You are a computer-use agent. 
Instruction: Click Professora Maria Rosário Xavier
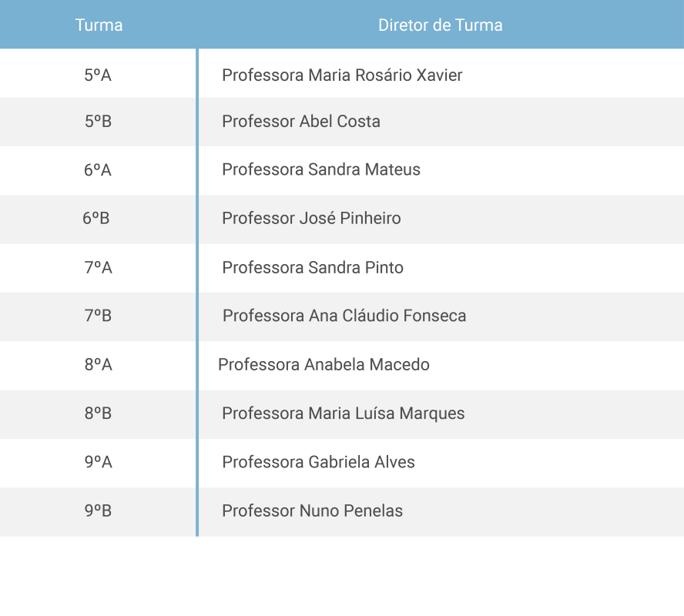(x=342, y=75)
